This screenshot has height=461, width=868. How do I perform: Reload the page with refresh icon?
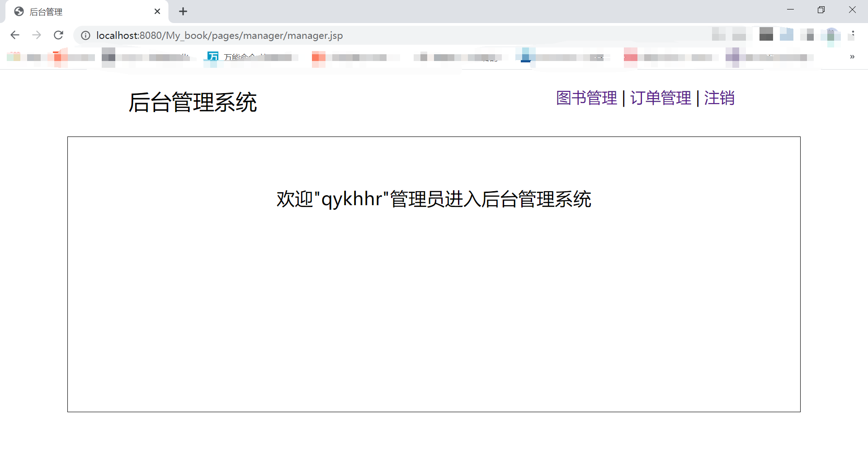(x=58, y=35)
